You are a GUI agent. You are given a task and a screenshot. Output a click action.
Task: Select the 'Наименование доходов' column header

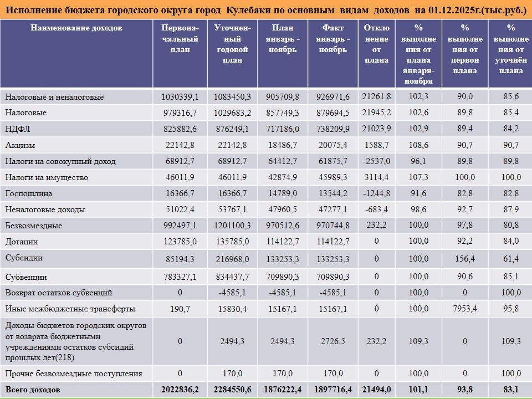(76, 28)
